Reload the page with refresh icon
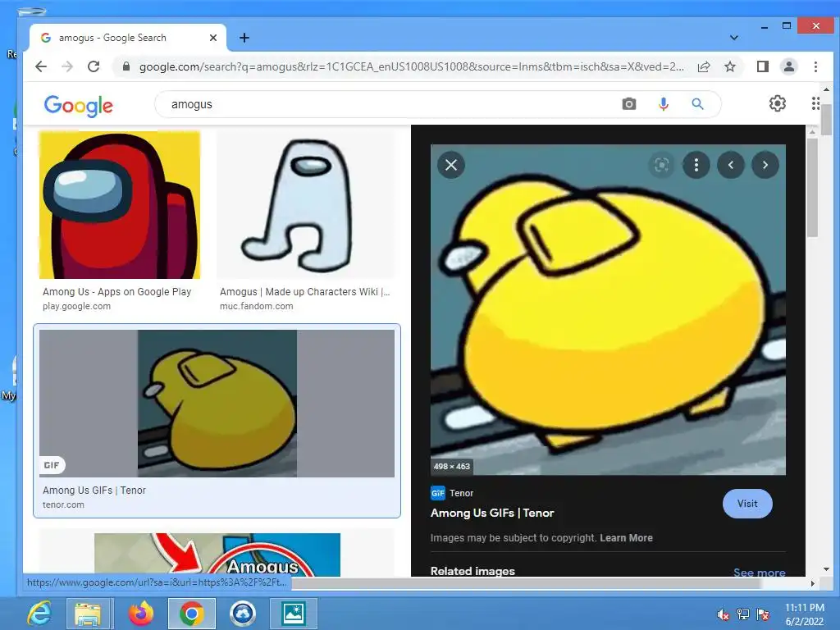The height and width of the screenshot is (630, 840). (94, 66)
